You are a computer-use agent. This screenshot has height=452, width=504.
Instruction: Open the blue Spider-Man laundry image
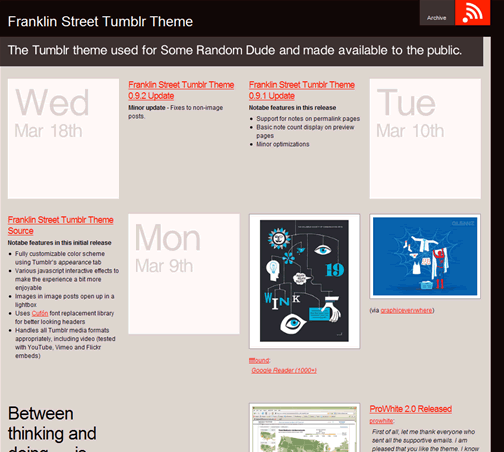(x=425, y=256)
